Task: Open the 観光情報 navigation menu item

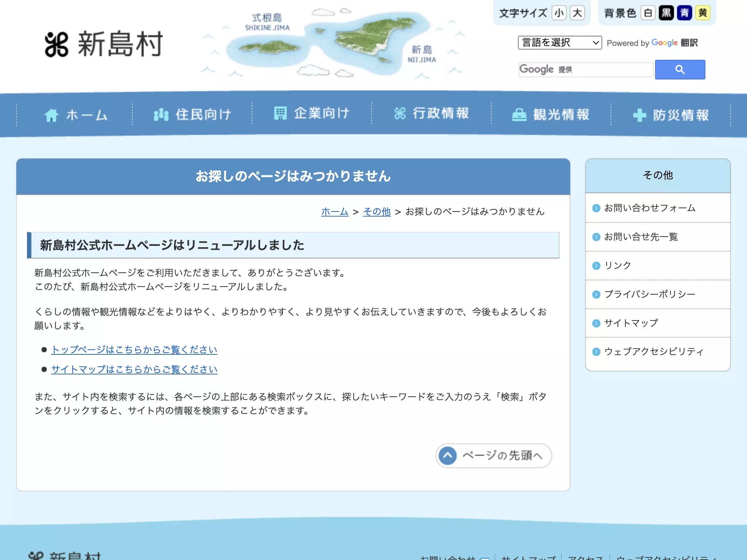Action: [x=551, y=114]
